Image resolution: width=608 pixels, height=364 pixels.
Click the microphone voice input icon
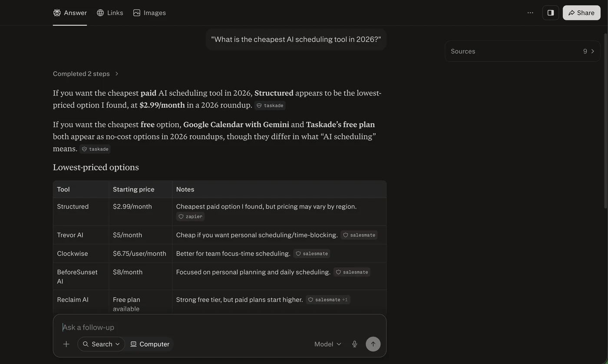tap(354, 344)
